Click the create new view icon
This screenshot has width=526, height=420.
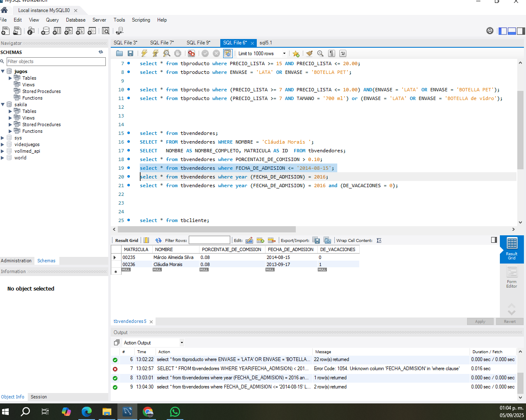pyautogui.click(x=68, y=31)
